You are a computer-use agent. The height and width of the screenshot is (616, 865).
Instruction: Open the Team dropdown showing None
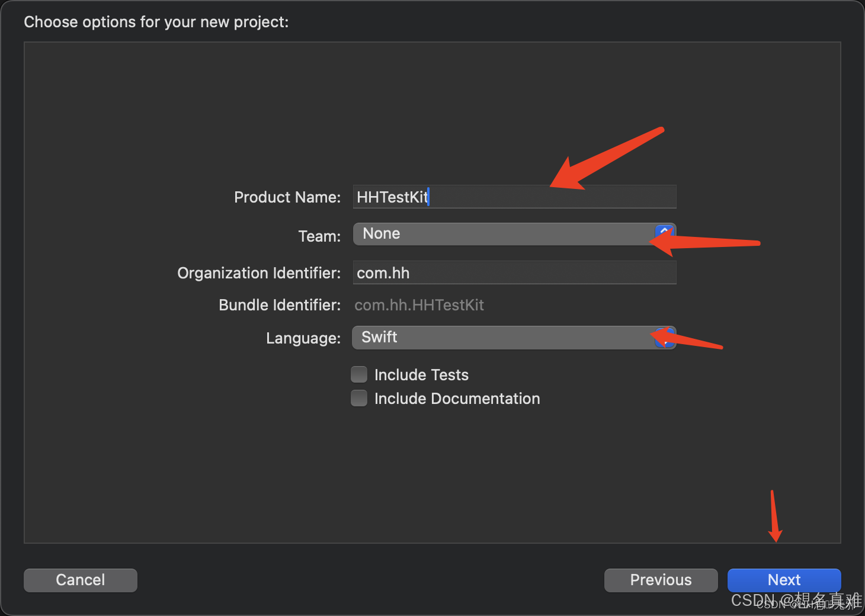coord(510,233)
